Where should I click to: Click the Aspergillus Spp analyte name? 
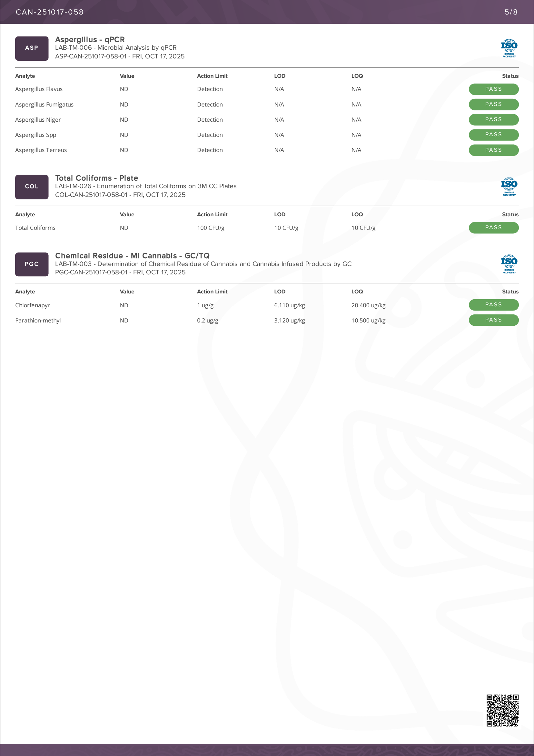click(x=35, y=135)
